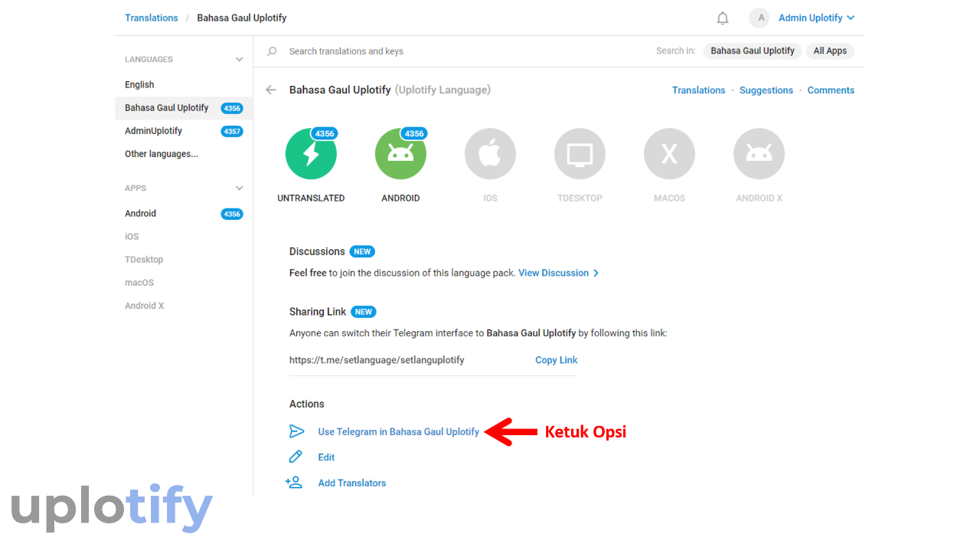Click the Edit action link

(326, 457)
